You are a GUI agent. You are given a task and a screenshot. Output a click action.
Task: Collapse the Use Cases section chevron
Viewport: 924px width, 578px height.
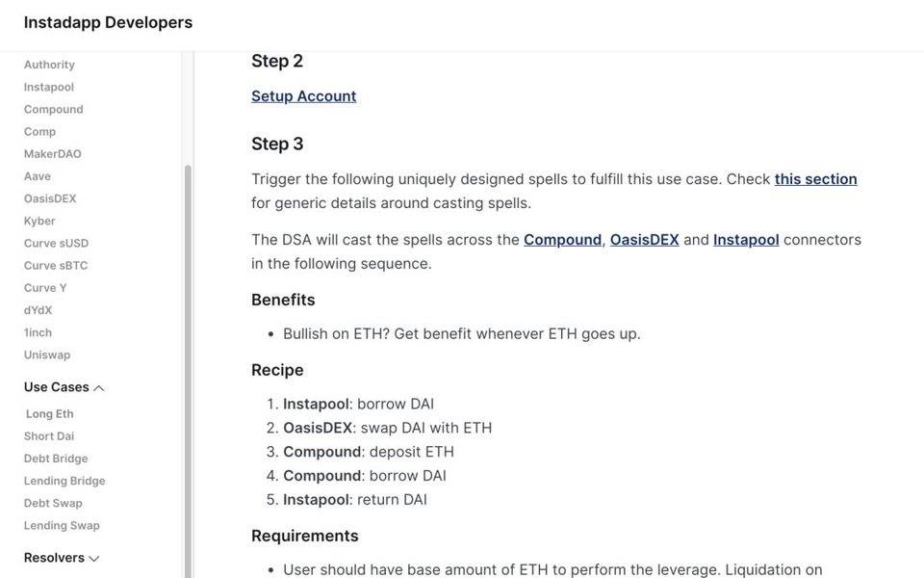[98, 388]
